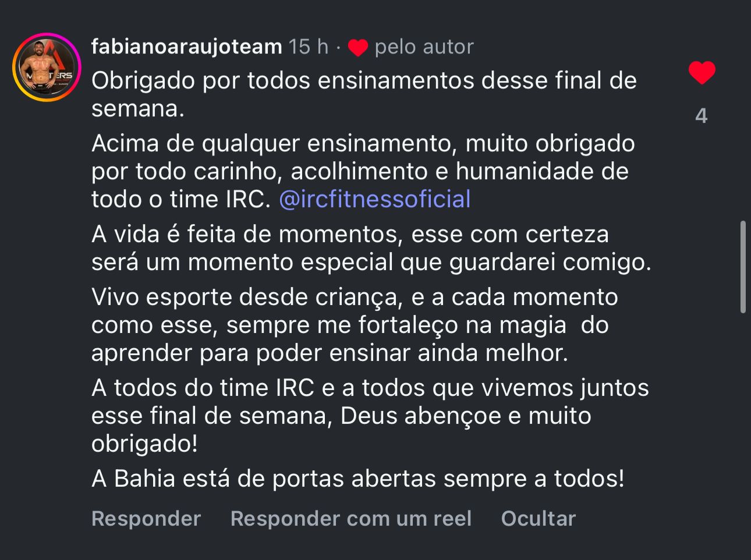Click the vertical scrollbar thumb
The height and width of the screenshot is (560, 751).
pos(743,267)
